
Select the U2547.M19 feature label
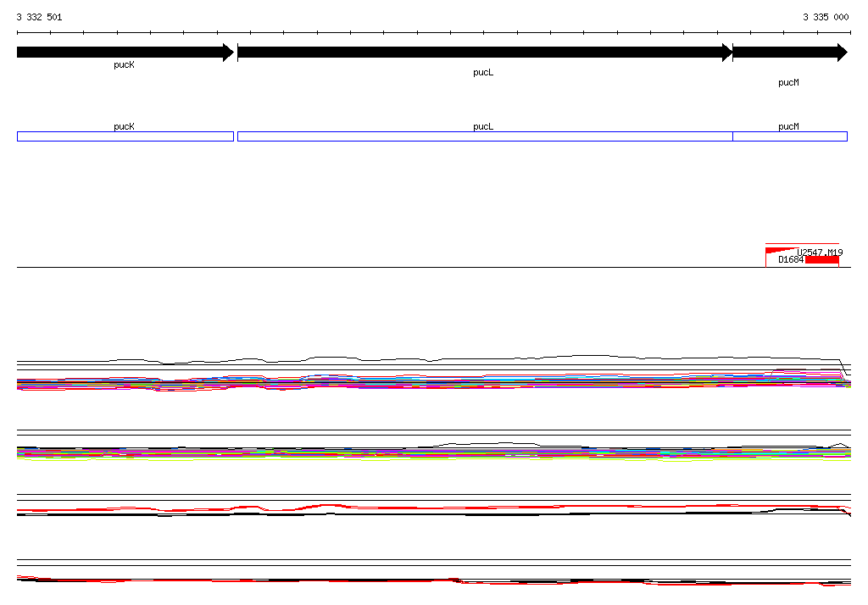(820, 253)
